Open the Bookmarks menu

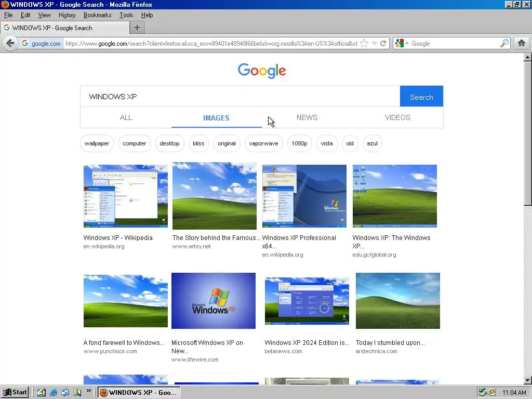tap(97, 15)
